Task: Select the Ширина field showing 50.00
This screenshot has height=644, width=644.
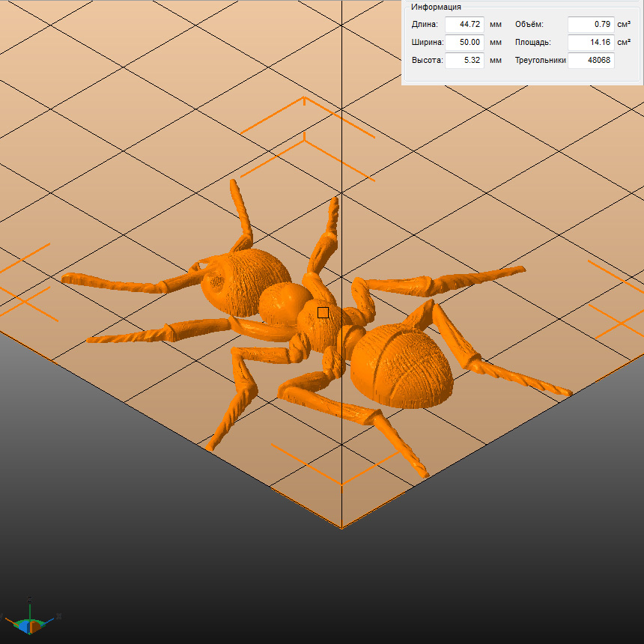Action: tap(464, 42)
